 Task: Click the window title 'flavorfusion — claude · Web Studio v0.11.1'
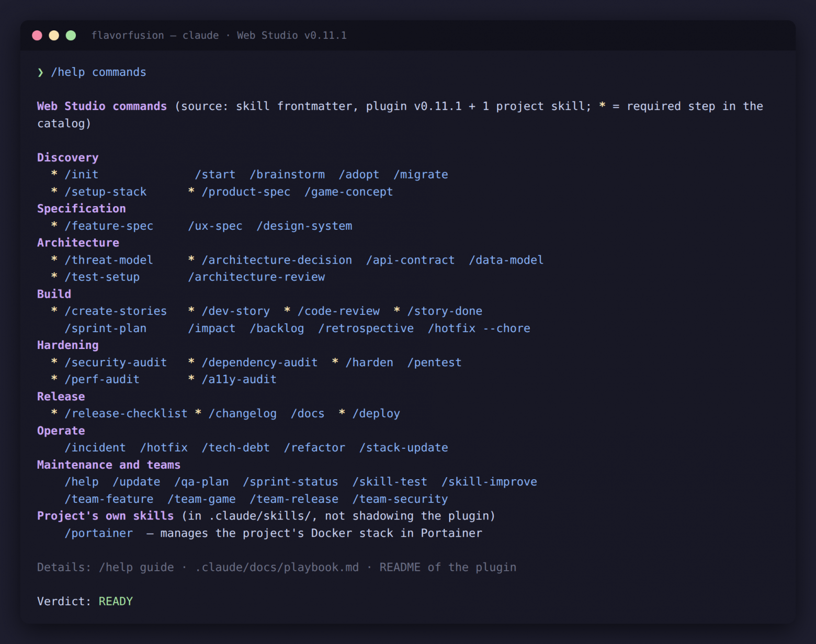click(219, 36)
